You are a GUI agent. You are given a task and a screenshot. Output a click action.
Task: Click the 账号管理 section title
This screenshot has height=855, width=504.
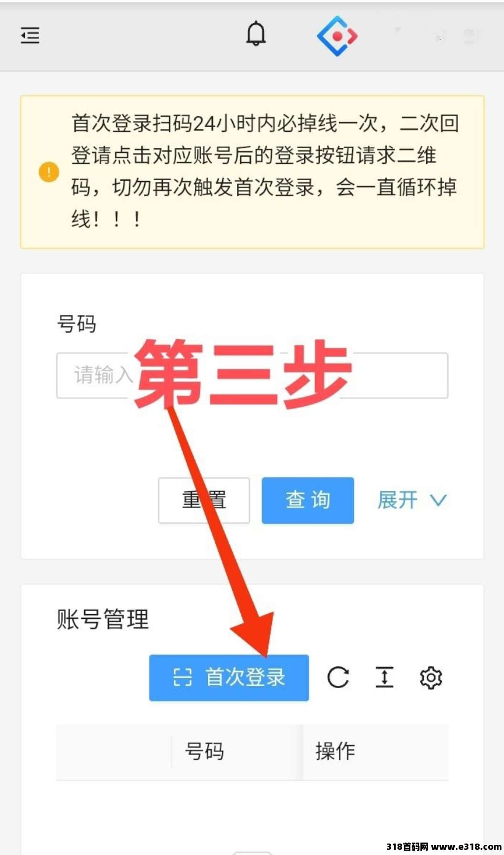pyautogui.click(x=103, y=619)
